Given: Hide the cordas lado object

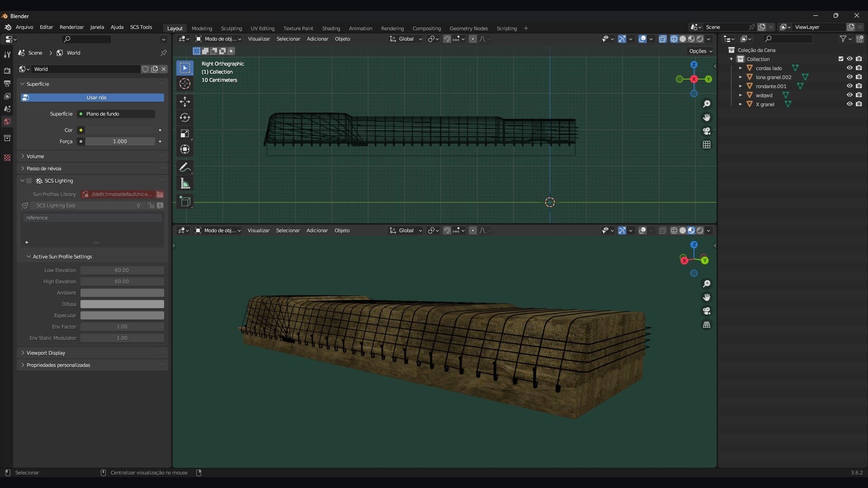Looking at the screenshot, I should [849, 68].
